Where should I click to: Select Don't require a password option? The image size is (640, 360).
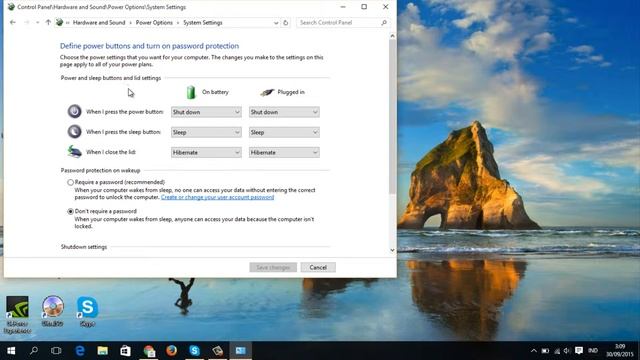tap(70, 211)
